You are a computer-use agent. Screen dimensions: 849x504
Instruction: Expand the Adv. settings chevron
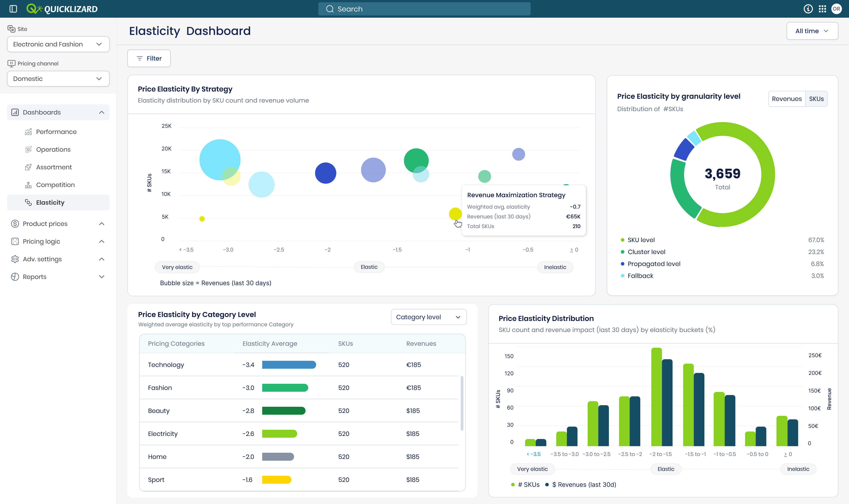101,259
